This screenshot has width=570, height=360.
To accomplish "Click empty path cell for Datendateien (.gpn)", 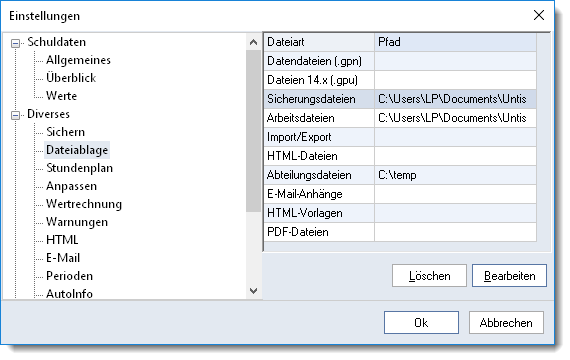I will [455, 61].
